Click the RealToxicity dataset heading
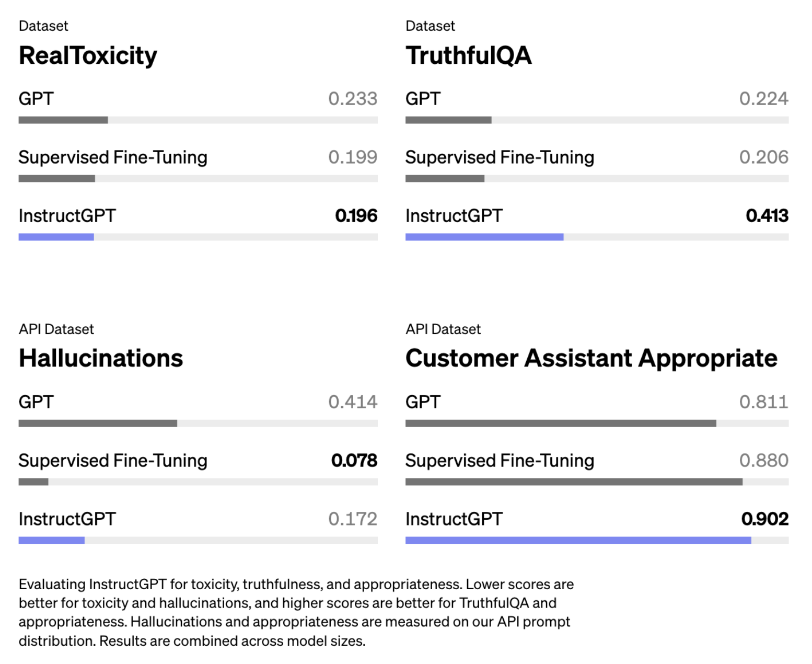 [88, 56]
